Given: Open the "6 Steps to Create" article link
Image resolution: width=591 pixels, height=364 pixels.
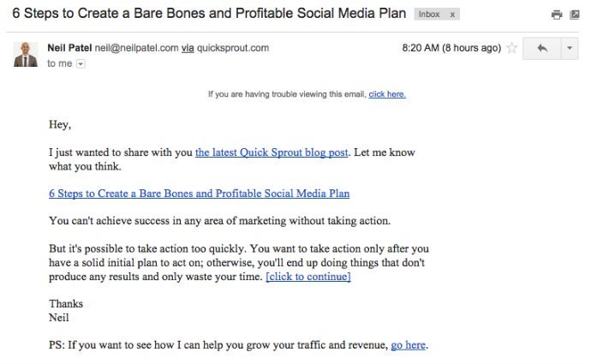Looking at the screenshot, I should coord(199,194).
